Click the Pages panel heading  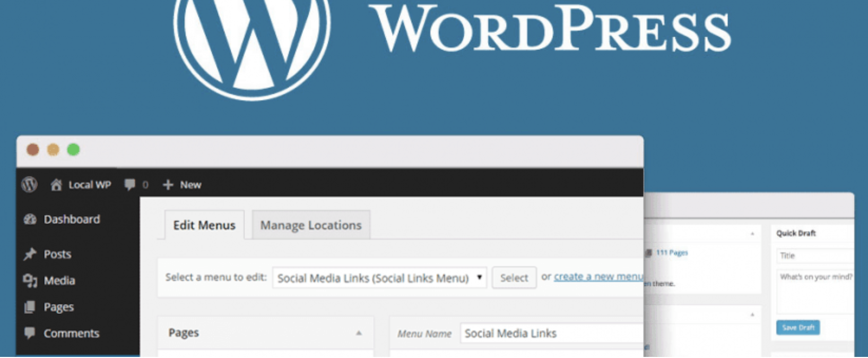(x=184, y=333)
